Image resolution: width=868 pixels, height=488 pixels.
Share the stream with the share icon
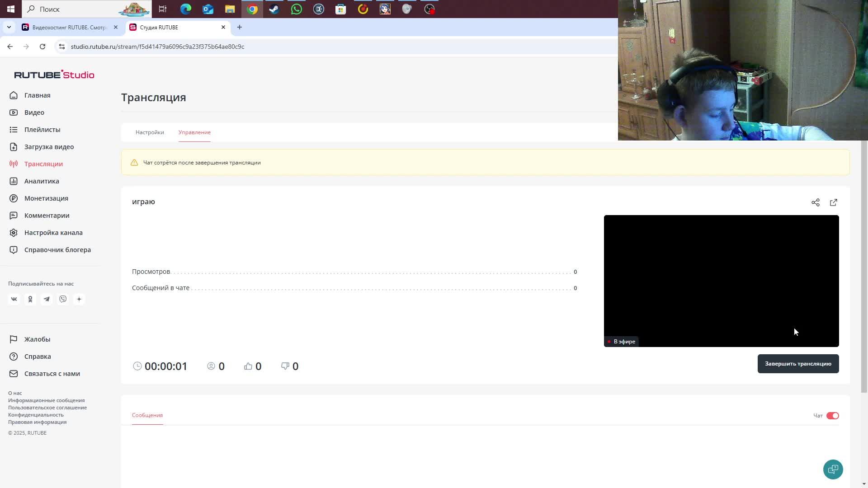(816, 202)
